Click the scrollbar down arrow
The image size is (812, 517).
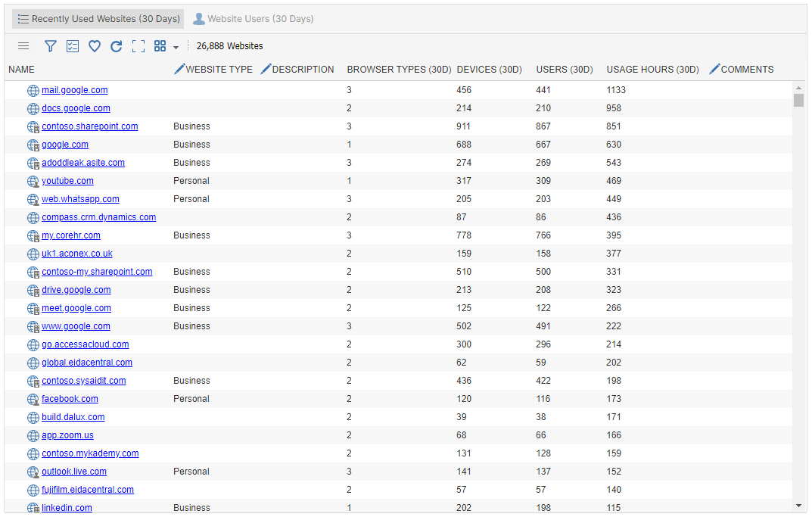pos(798,506)
